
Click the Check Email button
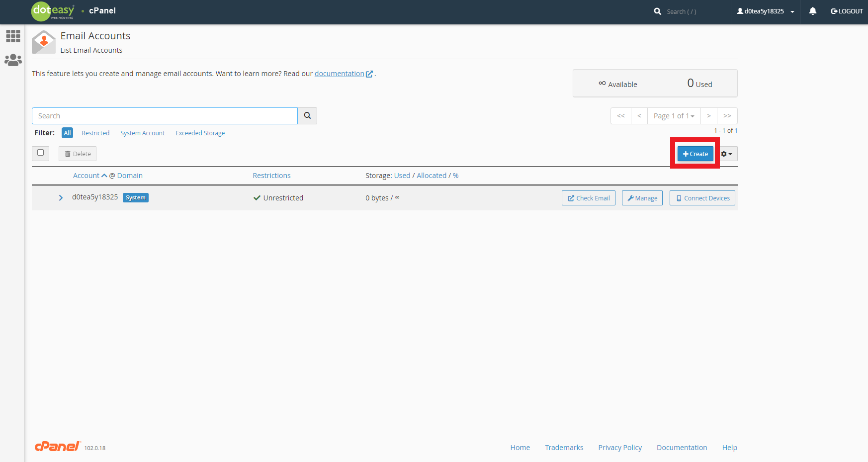589,198
